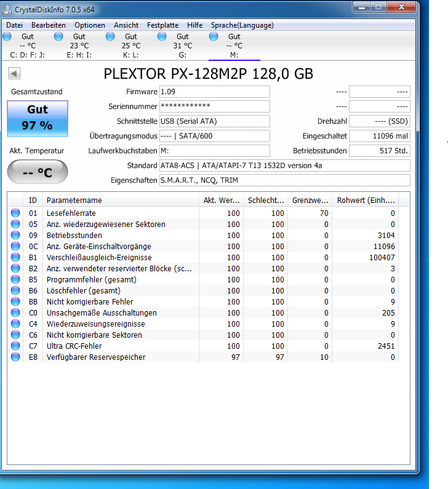Select disk M: status icon
The height and width of the screenshot is (489, 448).
pyautogui.click(x=214, y=36)
